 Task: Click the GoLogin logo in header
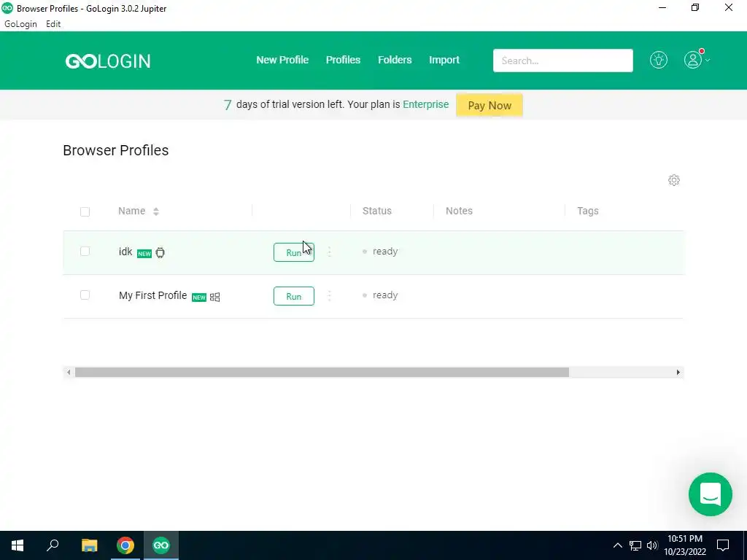108,61
